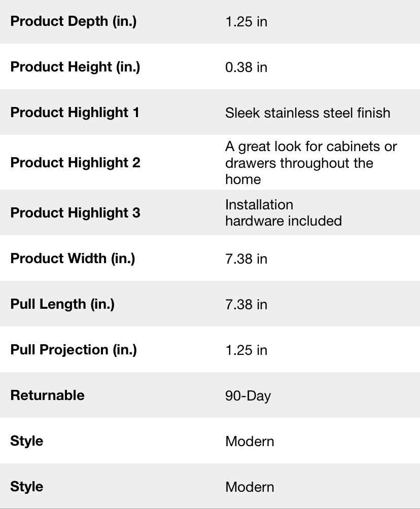Select the Product Width label
This screenshot has width=420, height=509.
(x=73, y=259)
